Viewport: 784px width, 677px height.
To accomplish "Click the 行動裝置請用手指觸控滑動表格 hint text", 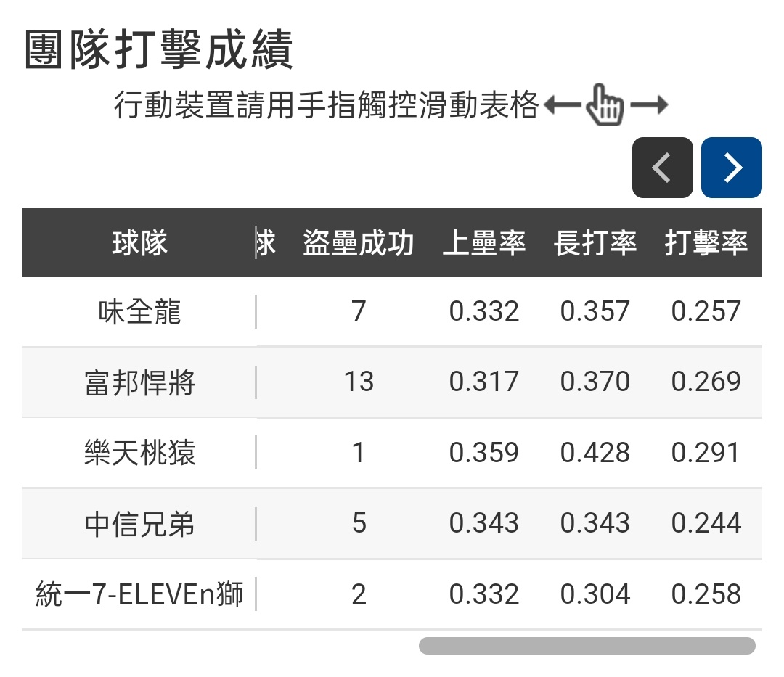I will click(327, 106).
